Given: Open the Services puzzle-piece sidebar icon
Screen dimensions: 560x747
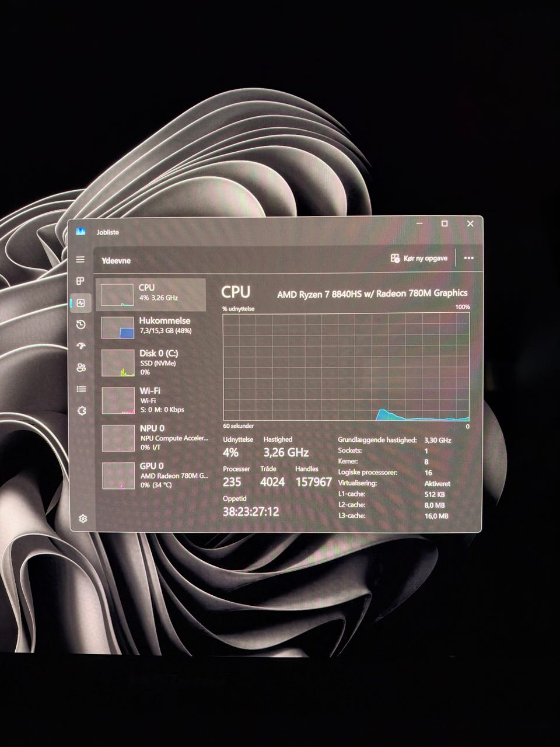Looking at the screenshot, I should (82, 410).
